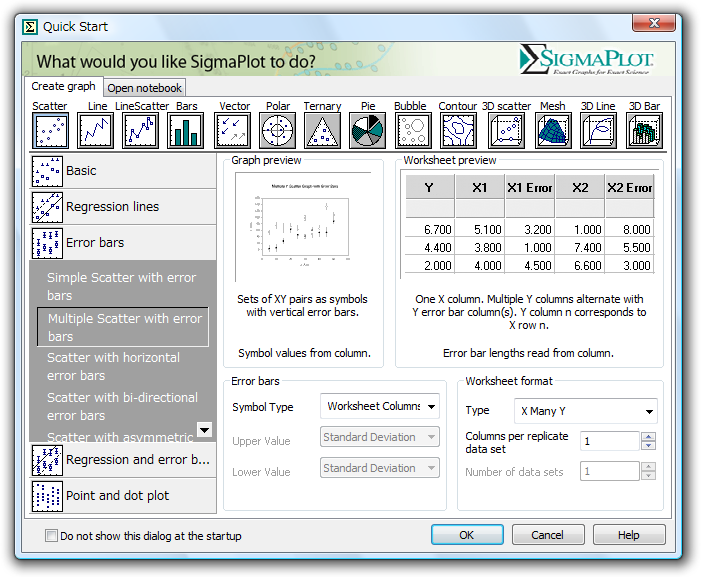The height and width of the screenshot is (577, 701).
Task: Open the Lower Value dropdown
Action: [x=380, y=468]
